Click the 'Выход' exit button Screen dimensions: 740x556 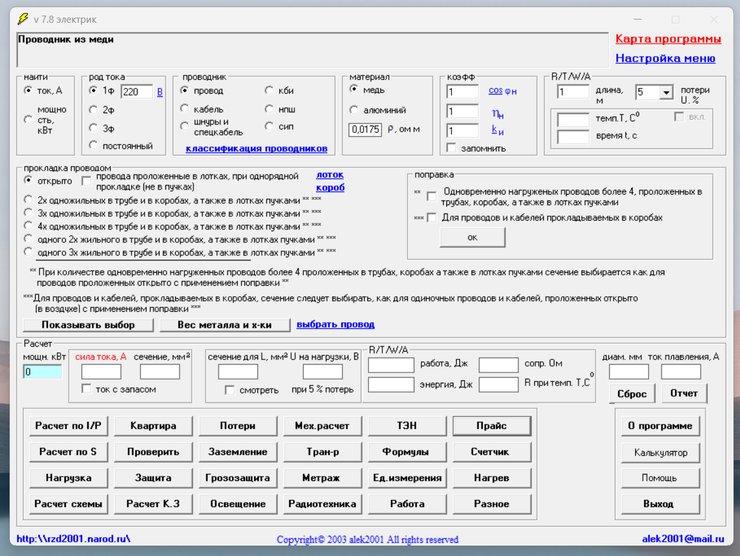point(660,504)
